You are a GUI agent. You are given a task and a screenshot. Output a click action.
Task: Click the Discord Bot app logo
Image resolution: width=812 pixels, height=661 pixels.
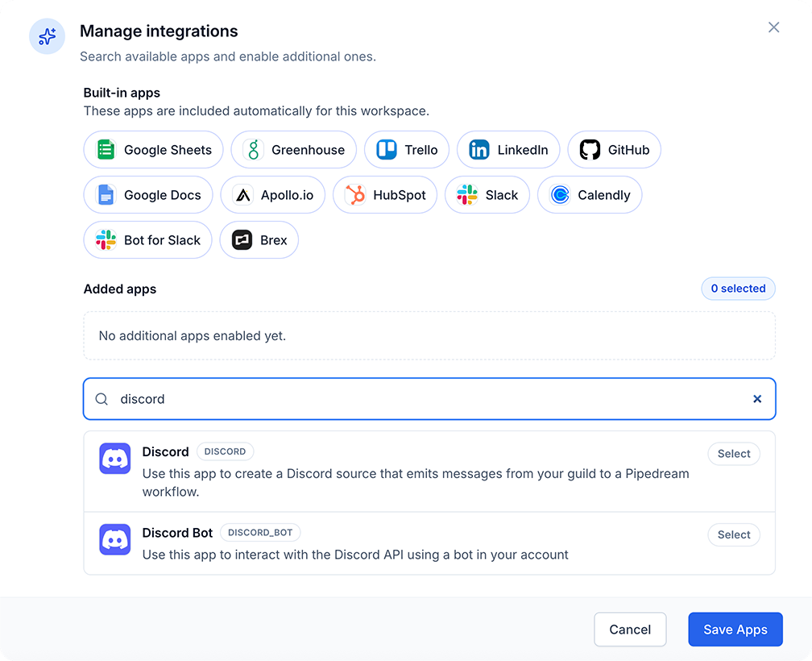click(115, 539)
